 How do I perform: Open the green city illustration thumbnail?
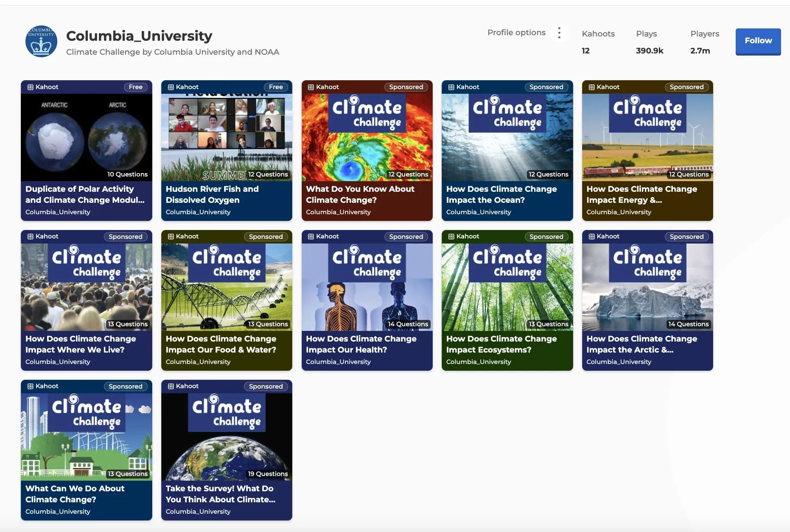coord(87,437)
